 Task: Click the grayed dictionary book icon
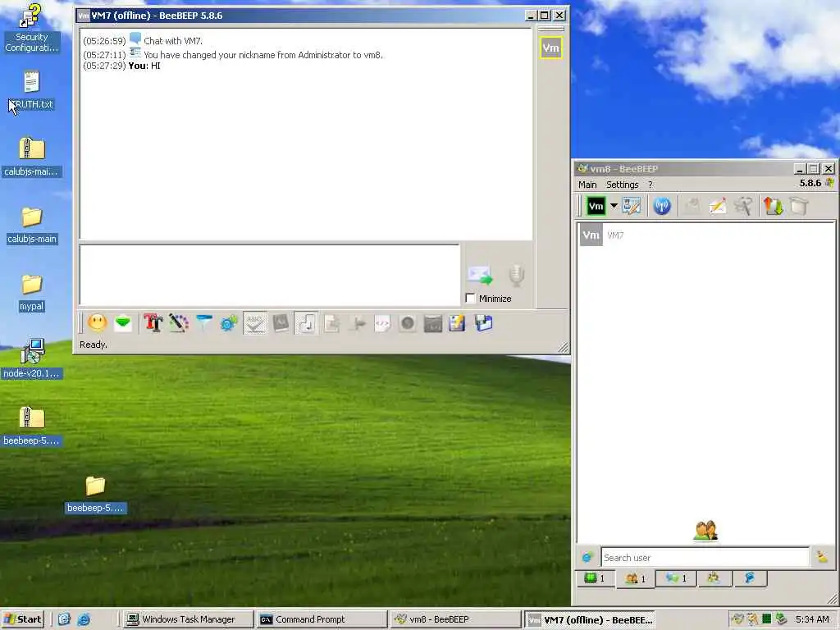[281, 323]
